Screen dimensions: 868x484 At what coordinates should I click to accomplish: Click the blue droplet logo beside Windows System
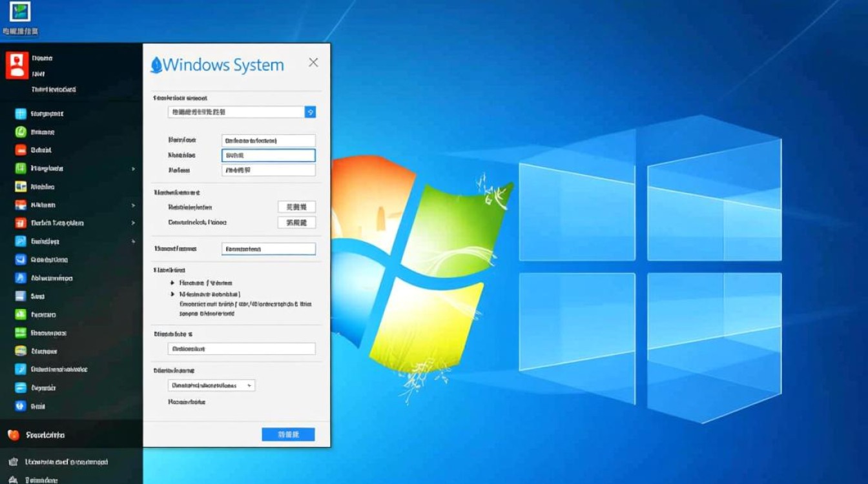(x=156, y=65)
